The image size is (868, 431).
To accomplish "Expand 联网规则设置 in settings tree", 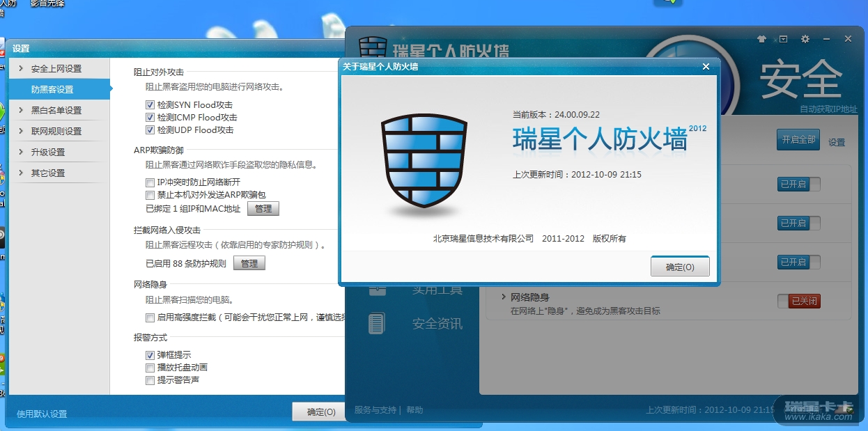I will (x=21, y=131).
